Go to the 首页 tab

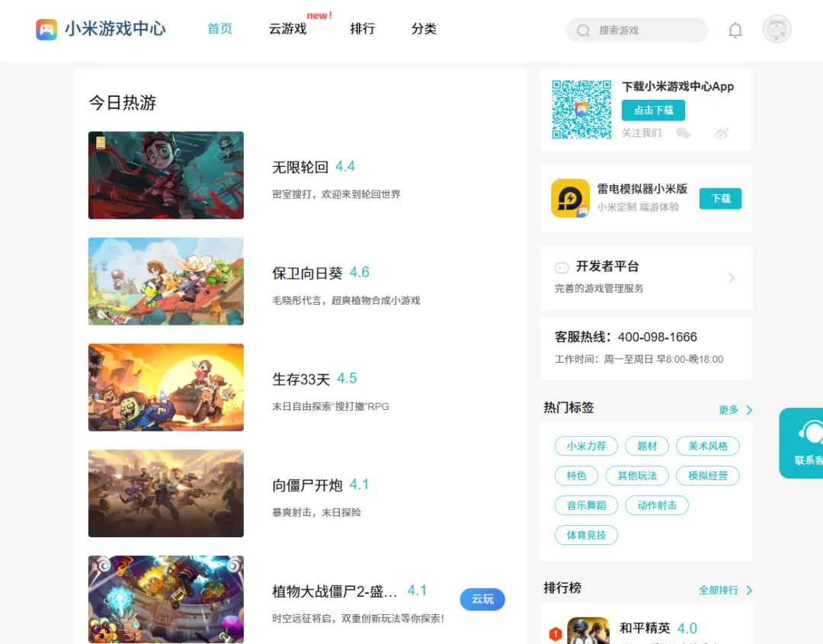[220, 29]
